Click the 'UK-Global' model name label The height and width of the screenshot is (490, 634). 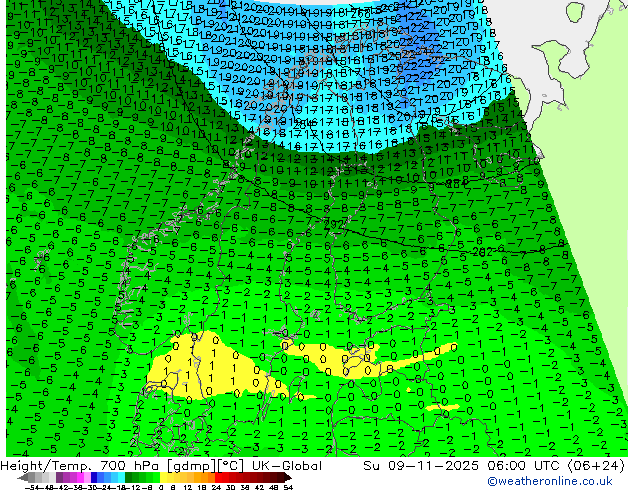click(287, 466)
